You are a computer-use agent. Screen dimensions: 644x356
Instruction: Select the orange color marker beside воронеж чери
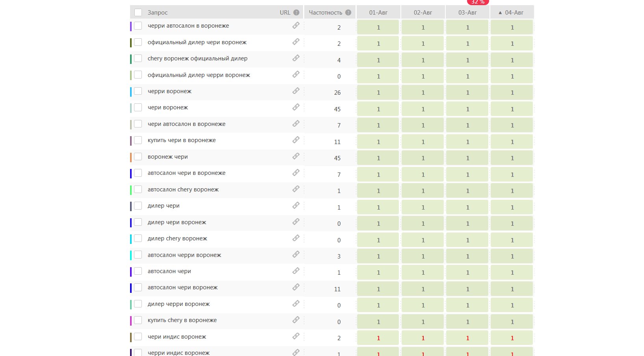click(131, 157)
